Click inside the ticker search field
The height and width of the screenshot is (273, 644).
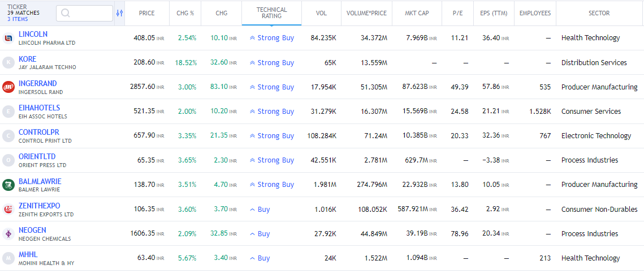84,13
